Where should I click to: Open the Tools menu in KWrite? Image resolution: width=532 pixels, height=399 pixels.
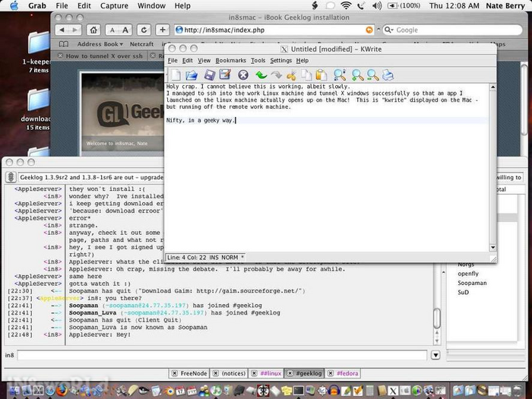point(258,60)
